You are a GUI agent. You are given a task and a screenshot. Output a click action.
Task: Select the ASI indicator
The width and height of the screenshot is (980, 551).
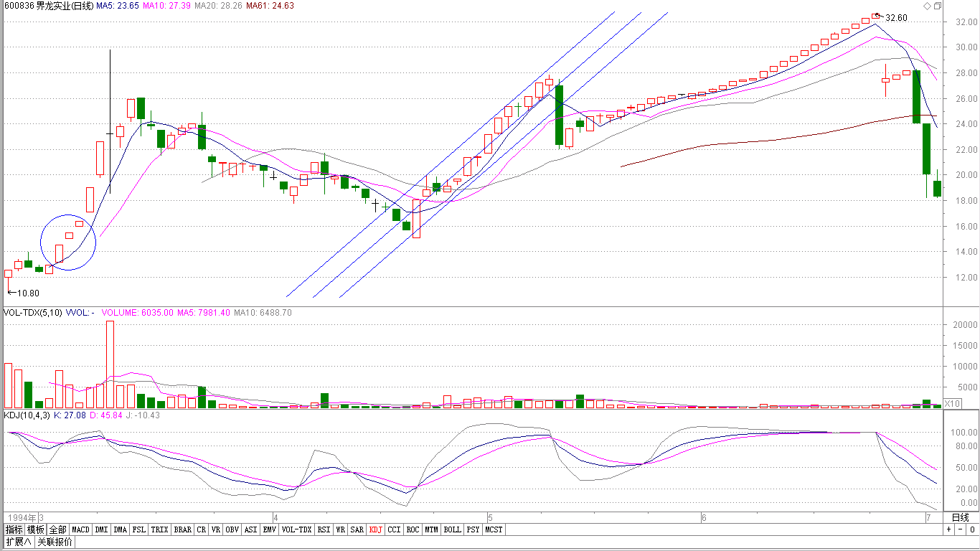tap(250, 529)
